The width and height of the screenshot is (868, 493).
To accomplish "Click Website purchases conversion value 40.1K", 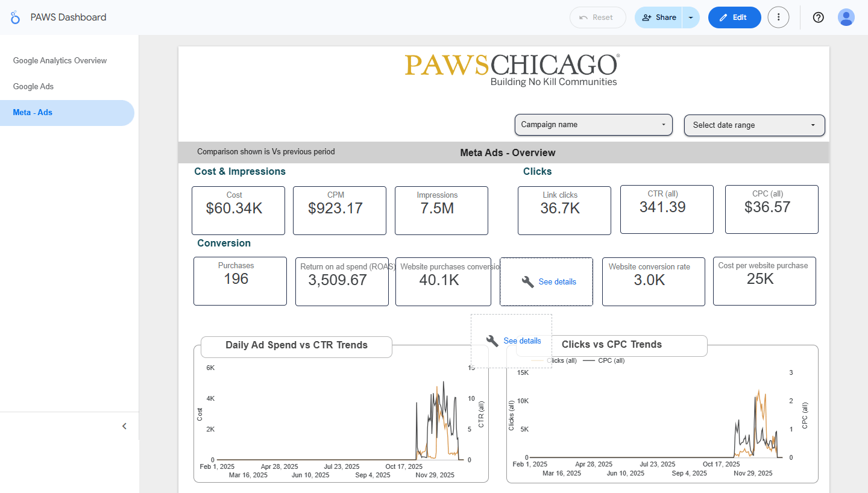I will (443, 281).
